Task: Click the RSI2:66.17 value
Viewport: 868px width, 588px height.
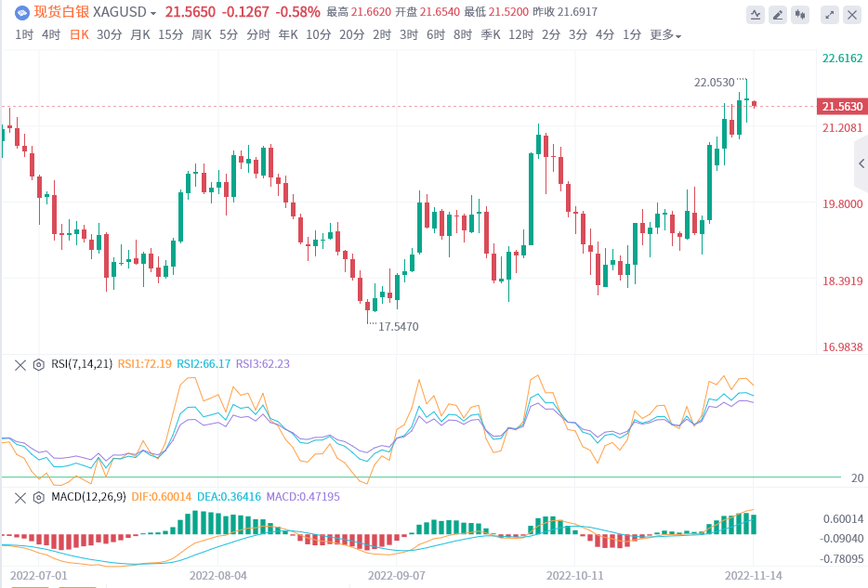Action: click(204, 364)
